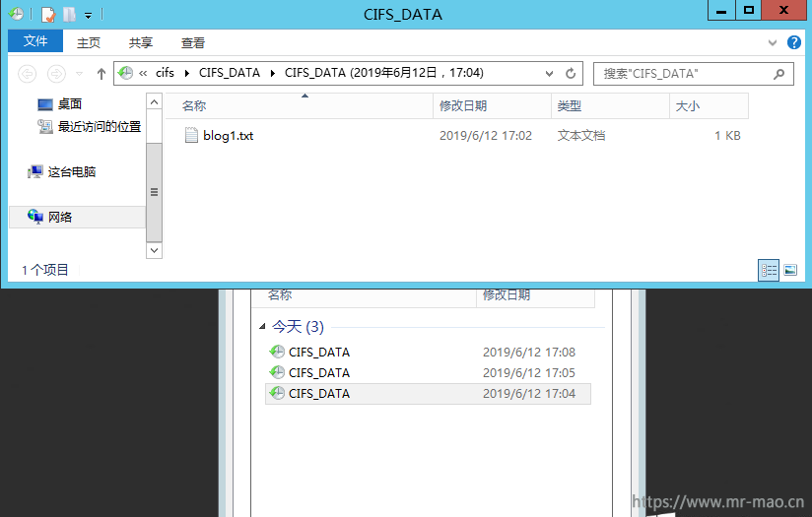Select 桌面 in the navigation pane
Image resolution: width=812 pixels, height=517 pixels.
[x=69, y=104]
